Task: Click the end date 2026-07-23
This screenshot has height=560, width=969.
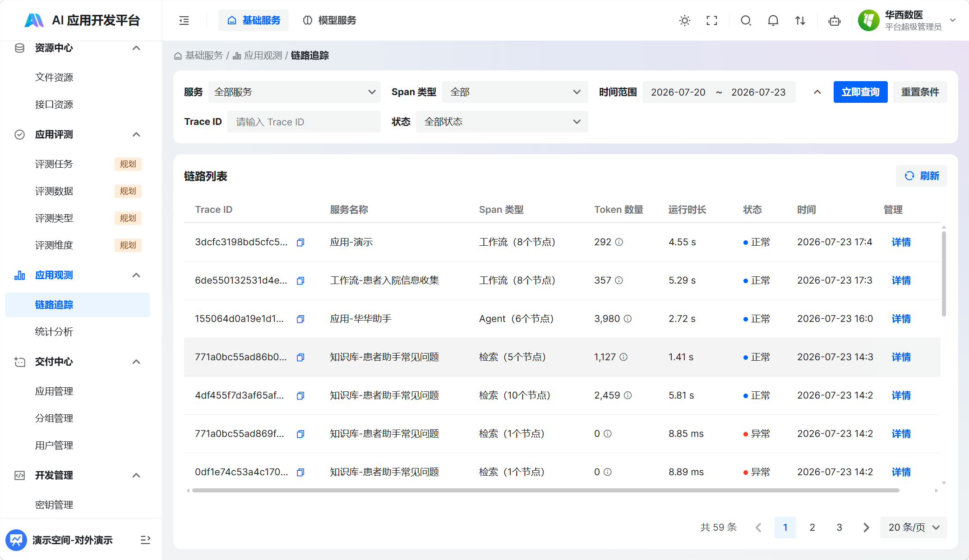Action: coord(758,92)
